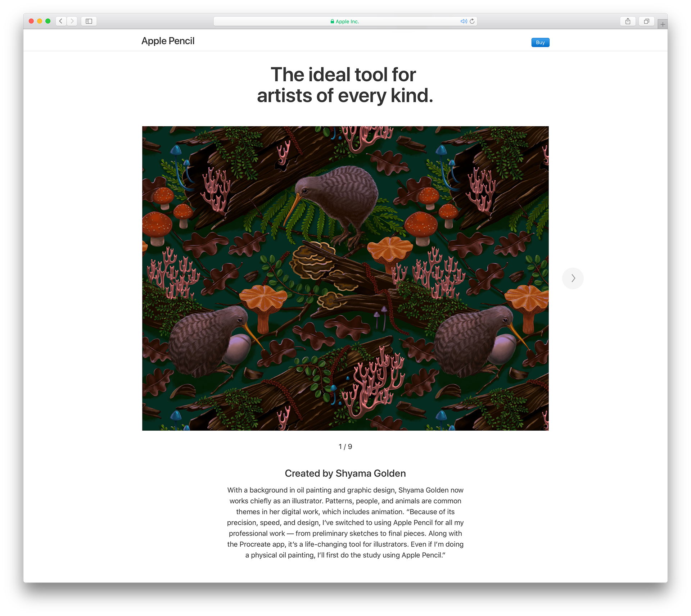Screen dimensions: 691x616
Task: Click the green lock icon in the address bar
Action: pos(332,22)
